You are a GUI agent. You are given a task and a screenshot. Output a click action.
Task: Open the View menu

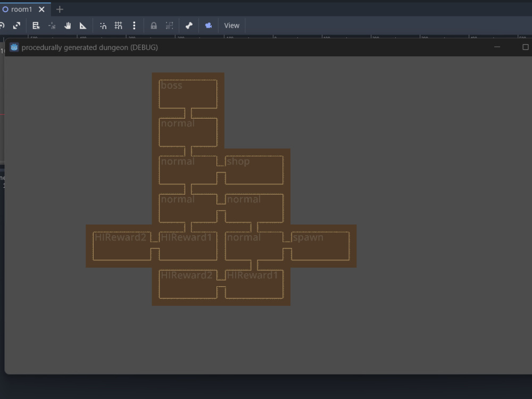tap(231, 25)
